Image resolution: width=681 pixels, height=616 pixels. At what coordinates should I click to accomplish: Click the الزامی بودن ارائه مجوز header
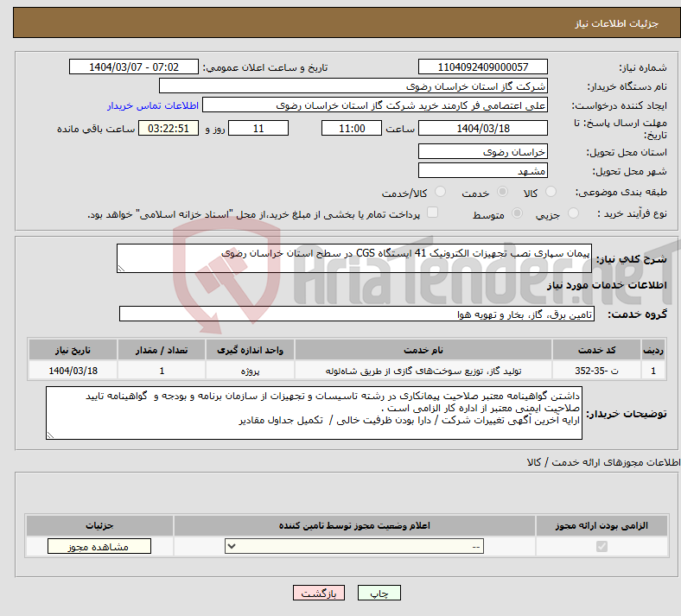pyautogui.click(x=601, y=525)
